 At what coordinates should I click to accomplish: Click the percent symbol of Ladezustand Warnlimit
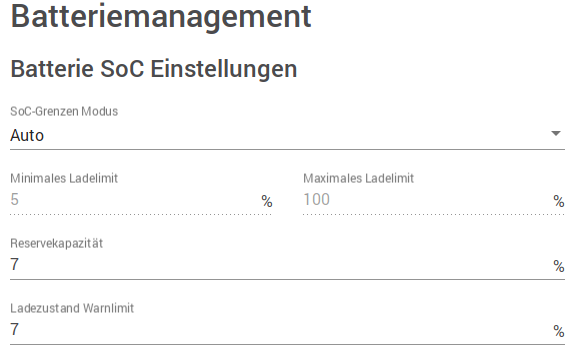[x=559, y=331]
